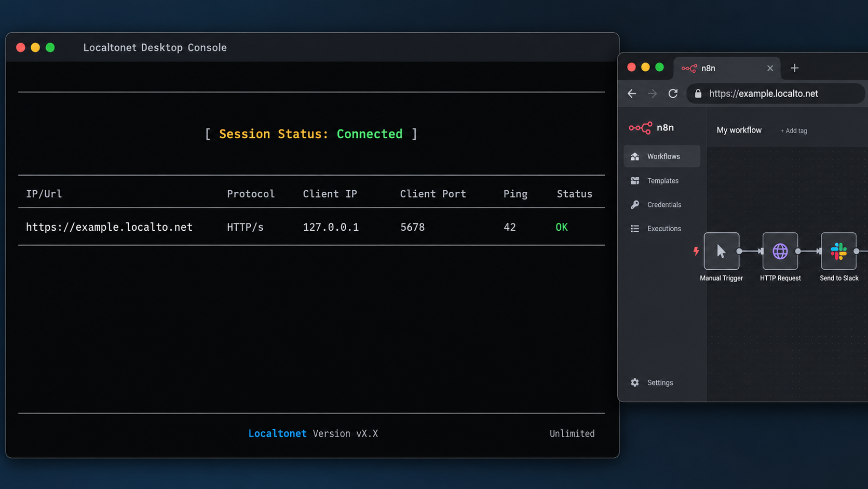Image resolution: width=868 pixels, height=489 pixels.
Task: Open Executions in n8n sidebar
Action: pyautogui.click(x=662, y=229)
